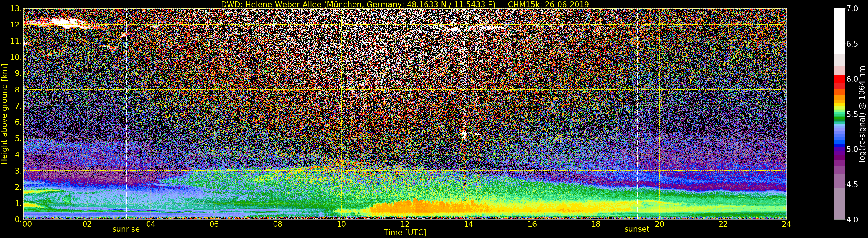Click the 5. tick on the height axis
This screenshot has width=868, height=238.
pos(18,139)
